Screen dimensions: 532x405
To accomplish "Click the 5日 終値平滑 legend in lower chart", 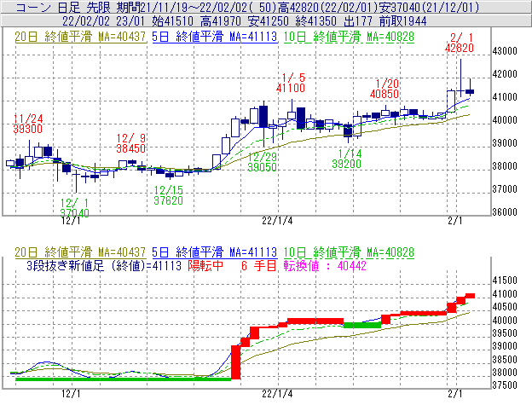I will click(215, 252).
